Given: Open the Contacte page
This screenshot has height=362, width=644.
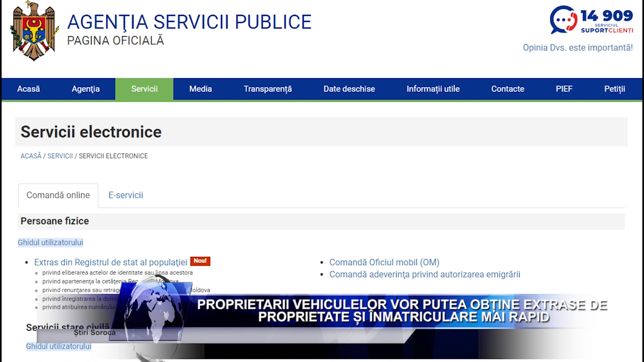Looking at the screenshot, I should (507, 89).
